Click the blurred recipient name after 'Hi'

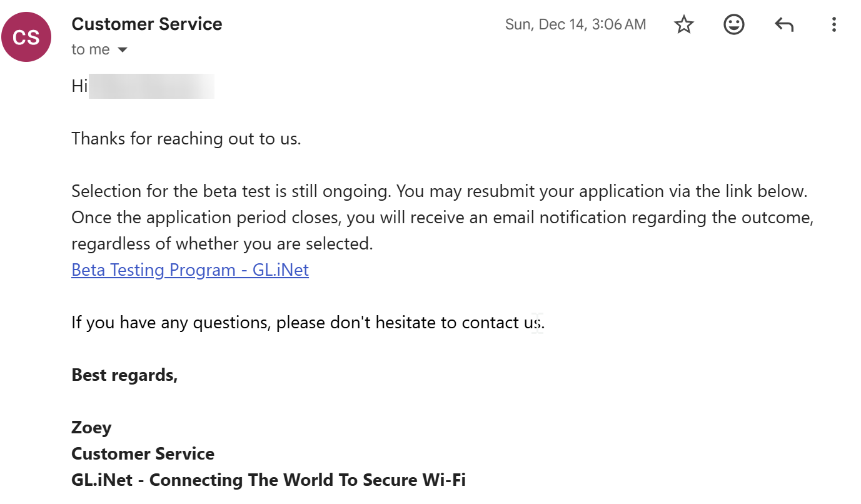click(151, 86)
